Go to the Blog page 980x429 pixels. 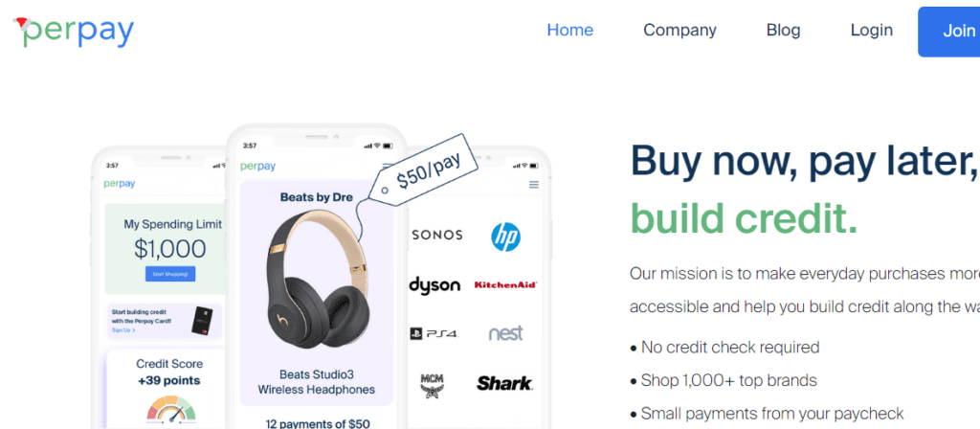pyautogui.click(x=783, y=30)
